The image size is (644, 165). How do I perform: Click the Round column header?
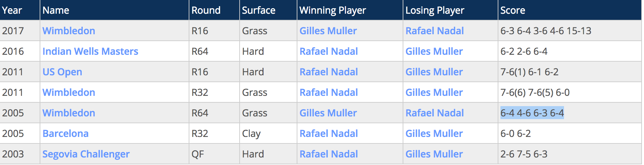click(206, 10)
